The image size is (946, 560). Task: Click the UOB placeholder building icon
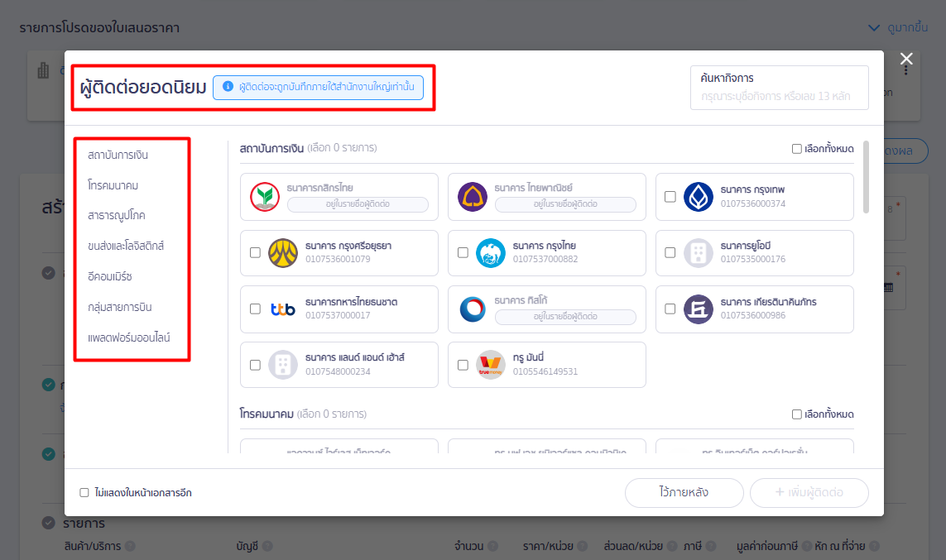pos(699,253)
